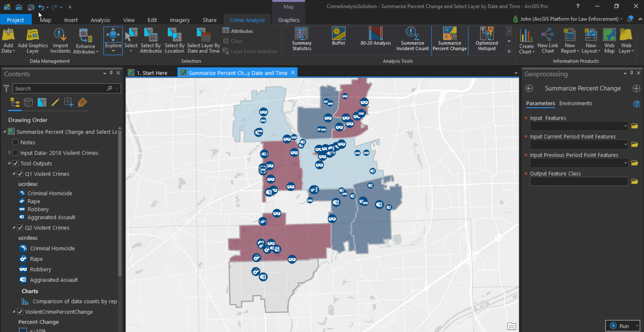Open the Buffer analysis tool
Viewport: 644px width, 332px height.
[x=339, y=37]
